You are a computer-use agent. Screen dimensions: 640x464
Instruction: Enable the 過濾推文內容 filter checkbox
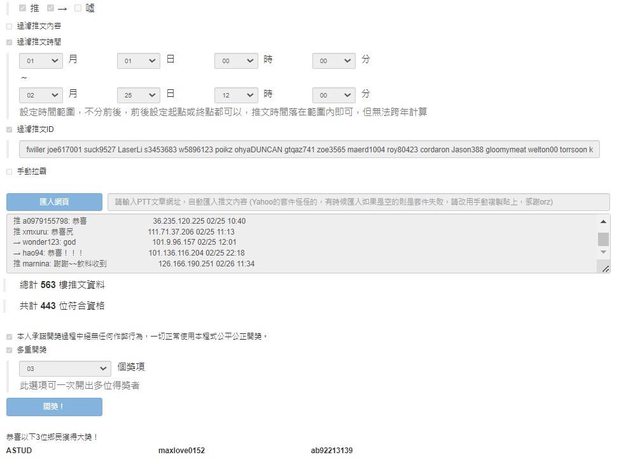pyautogui.click(x=10, y=26)
